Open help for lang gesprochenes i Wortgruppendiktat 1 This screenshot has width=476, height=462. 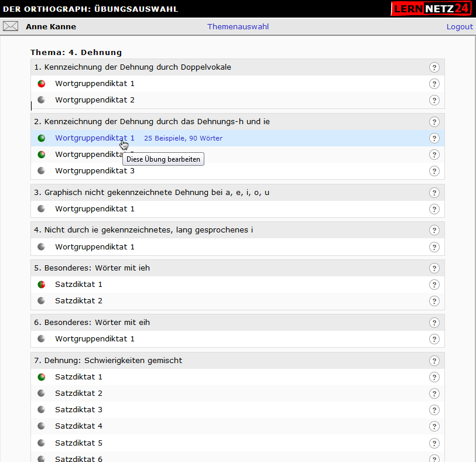pos(434,247)
